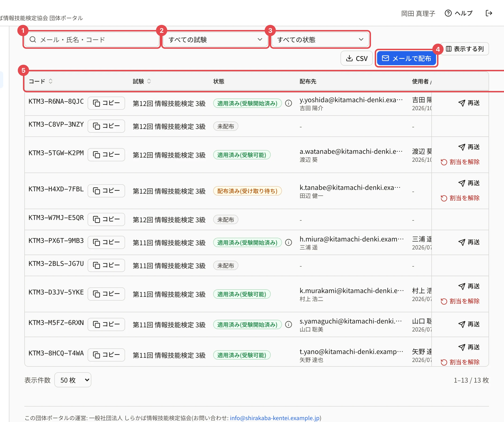Image resolution: width=504 pixels, height=422 pixels.
Task: Sort by コード column
Action: point(41,81)
